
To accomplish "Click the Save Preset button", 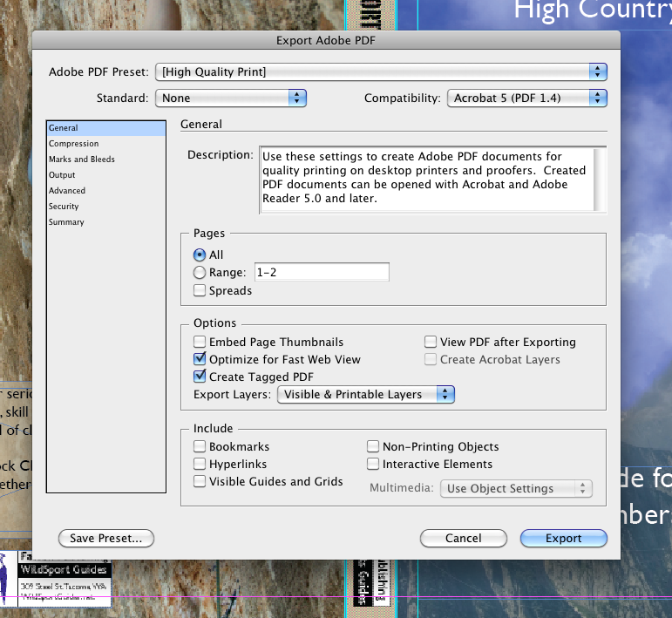I will 105,539.
